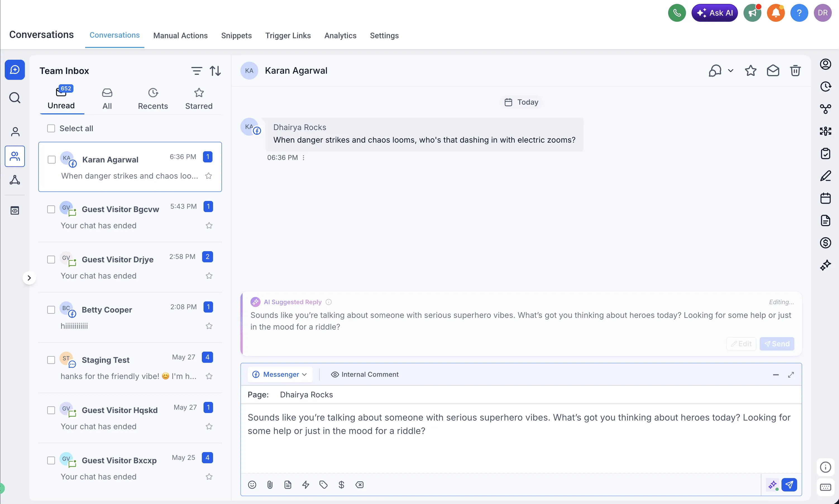Viewport: 839px width, 504px height.
Task: Show Recents conversations filter
Action: coord(153,99)
